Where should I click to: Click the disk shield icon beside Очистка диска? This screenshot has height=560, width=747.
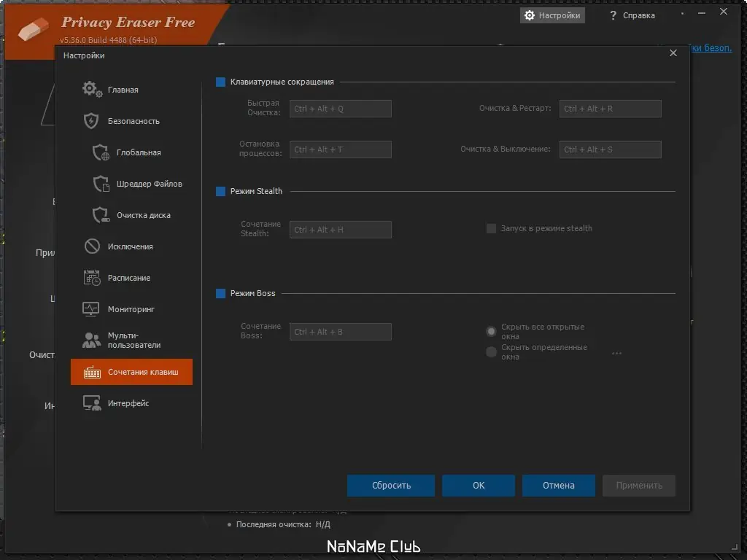101,215
